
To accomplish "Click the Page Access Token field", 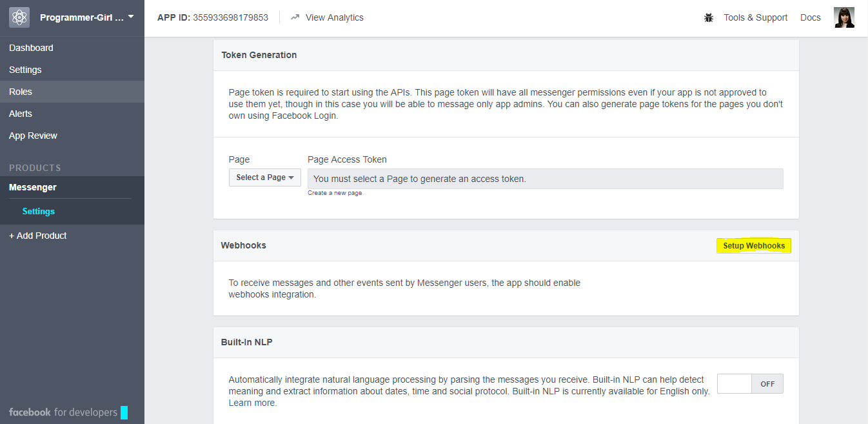I will pos(545,179).
